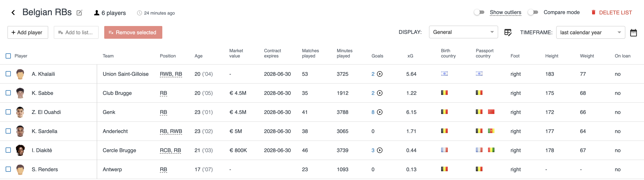Sort table by Market value column header
The image size is (644, 180).
point(236,53)
